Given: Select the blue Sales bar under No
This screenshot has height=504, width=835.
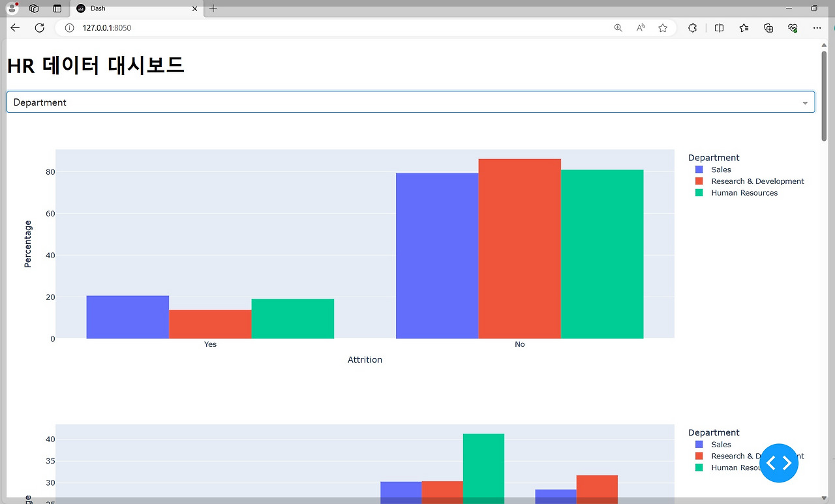Looking at the screenshot, I should (x=437, y=256).
